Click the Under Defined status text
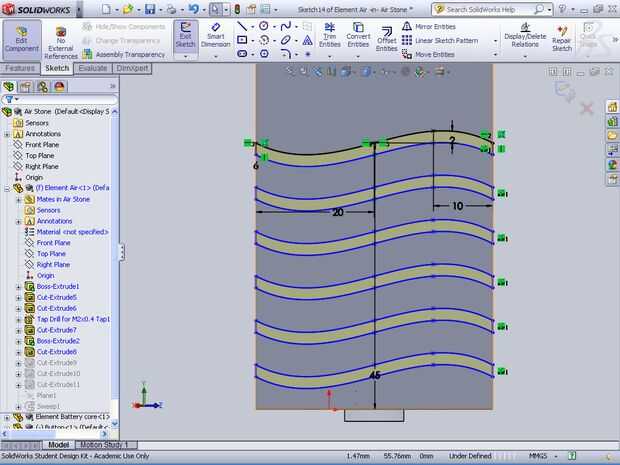This screenshot has width=620, height=465. [470, 456]
